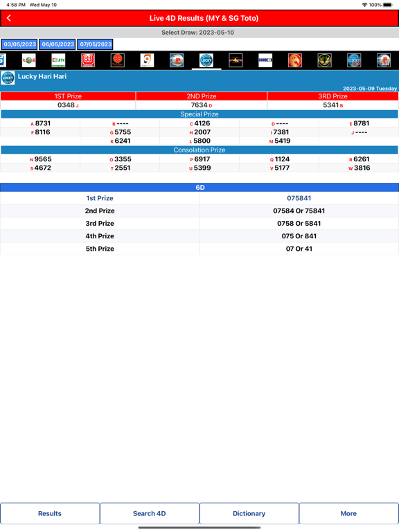
Task: Tap consolation prize R 6261
Action: (360, 159)
